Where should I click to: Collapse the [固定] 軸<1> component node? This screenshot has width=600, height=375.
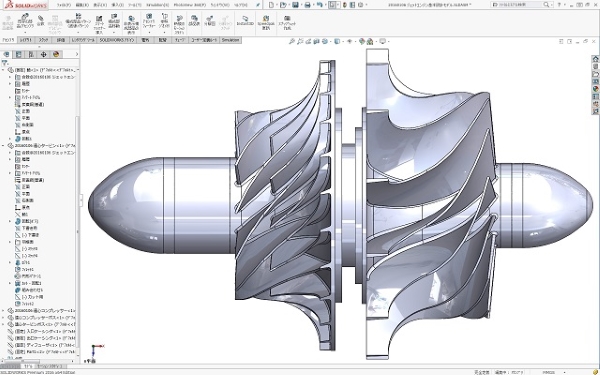pos(3,70)
